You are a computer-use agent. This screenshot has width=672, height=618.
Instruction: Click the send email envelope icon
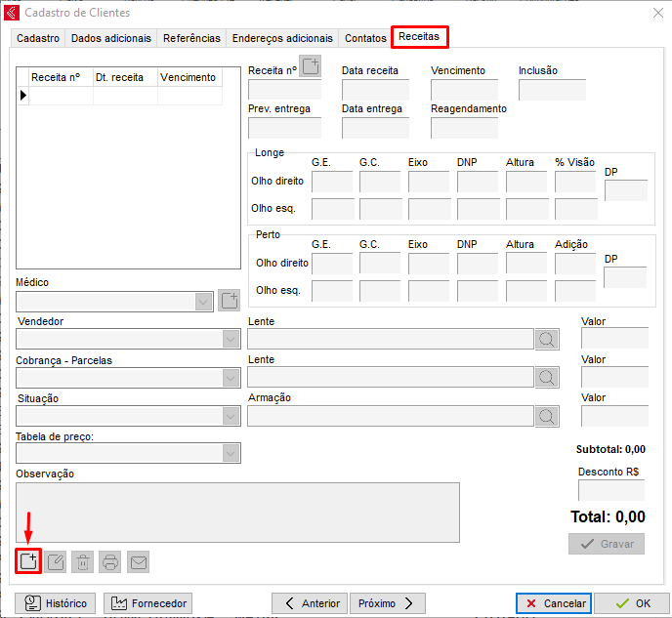tap(139, 561)
